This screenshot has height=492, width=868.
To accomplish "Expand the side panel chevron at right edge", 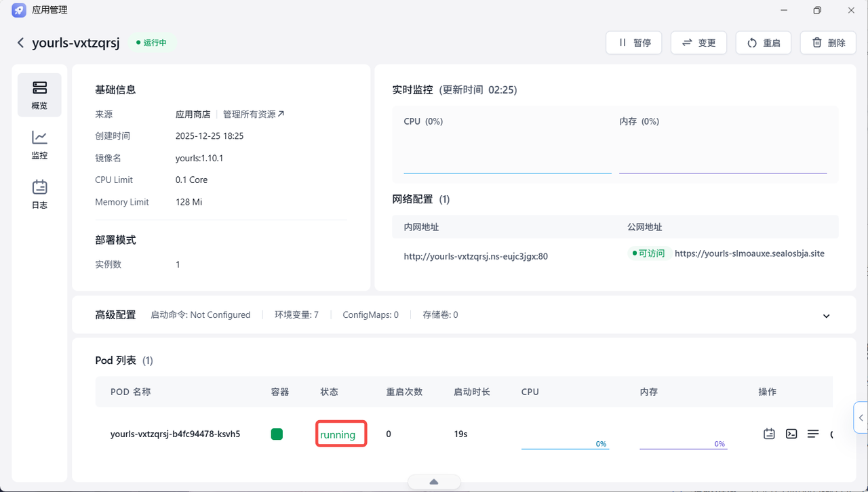I will [861, 417].
